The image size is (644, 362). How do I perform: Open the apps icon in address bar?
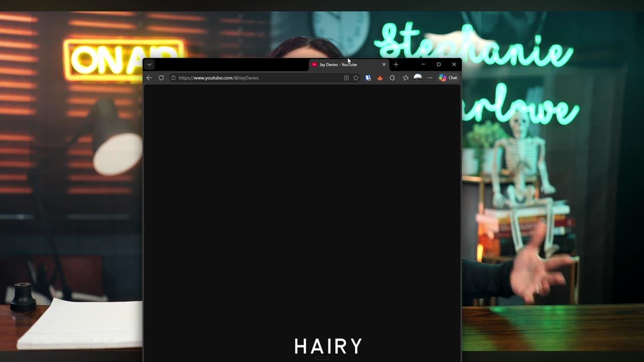(x=346, y=78)
